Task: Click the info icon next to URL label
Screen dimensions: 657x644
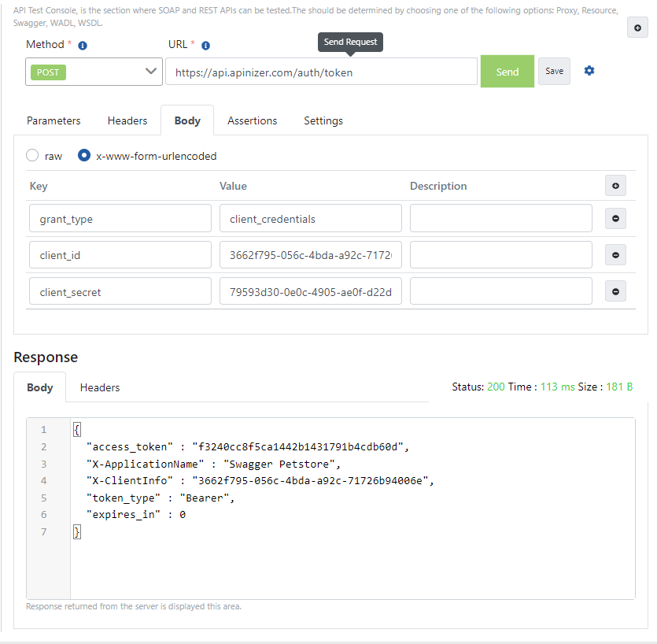Action: point(206,46)
